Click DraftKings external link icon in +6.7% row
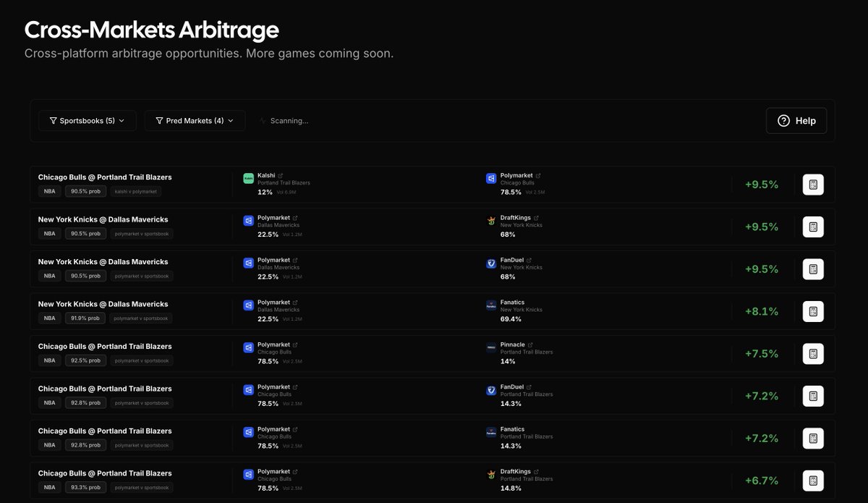The image size is (868, 503). 536,472
